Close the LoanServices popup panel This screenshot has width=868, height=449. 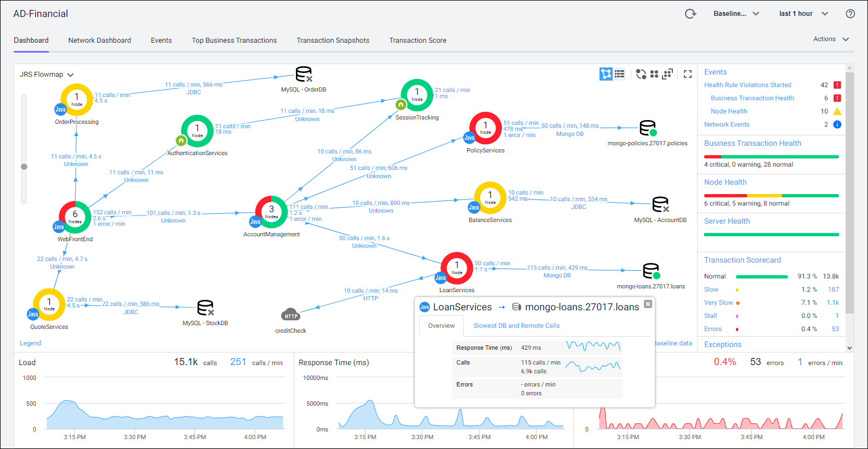click(648, 304)
